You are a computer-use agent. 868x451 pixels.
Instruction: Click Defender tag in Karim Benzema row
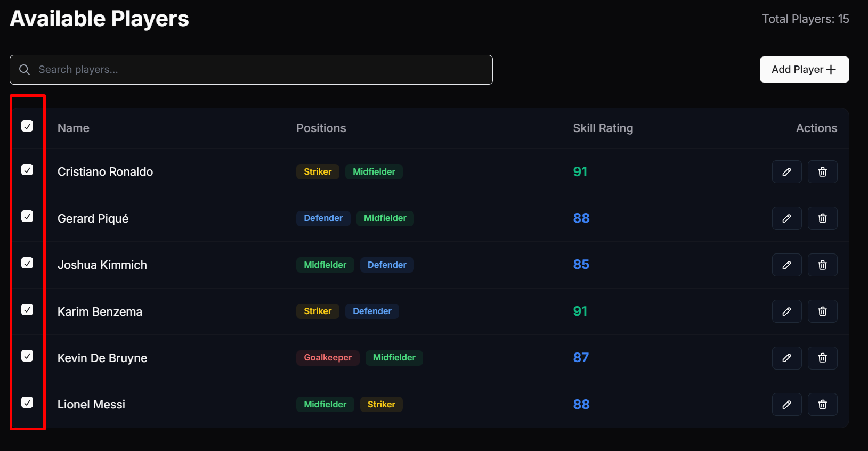pyautogui.click(x=372, y=311)
